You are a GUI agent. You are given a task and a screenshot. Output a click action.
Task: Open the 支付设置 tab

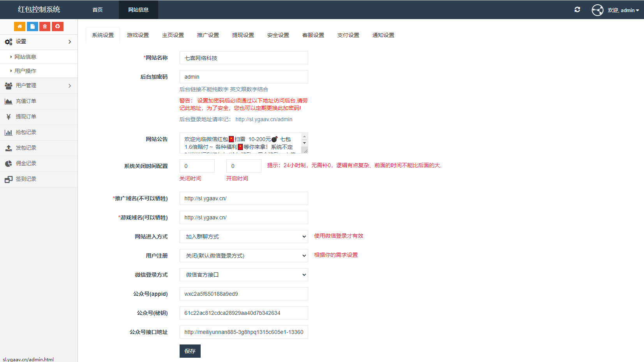click(348, 35)
